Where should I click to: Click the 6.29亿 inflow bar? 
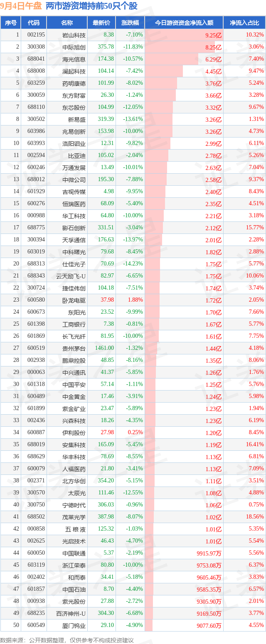(172, 59)
